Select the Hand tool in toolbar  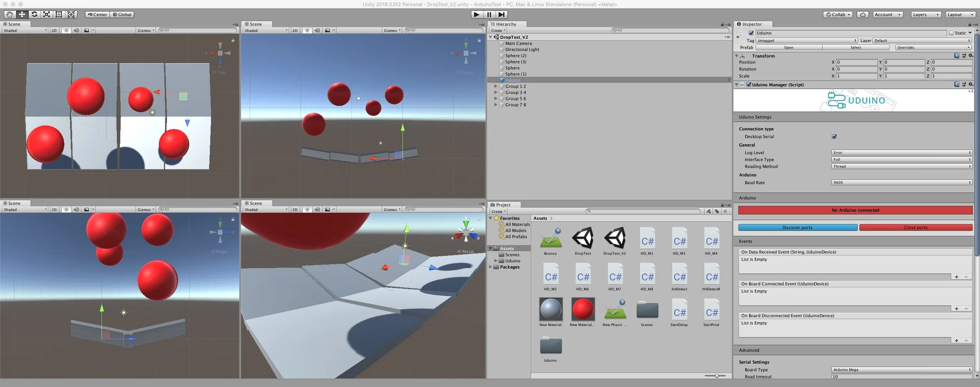[9, 15]
